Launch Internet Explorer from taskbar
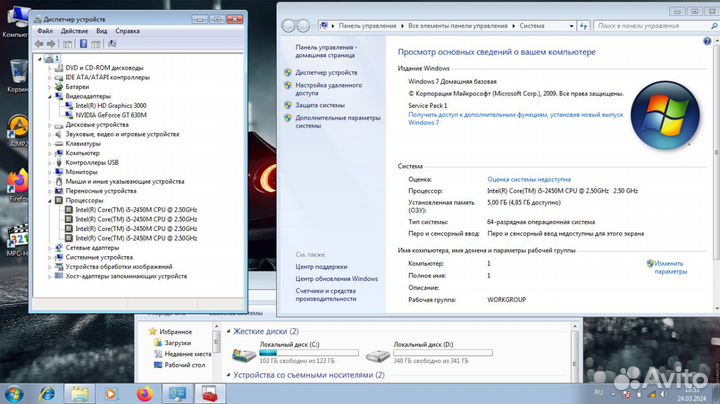 coord(47,394)
